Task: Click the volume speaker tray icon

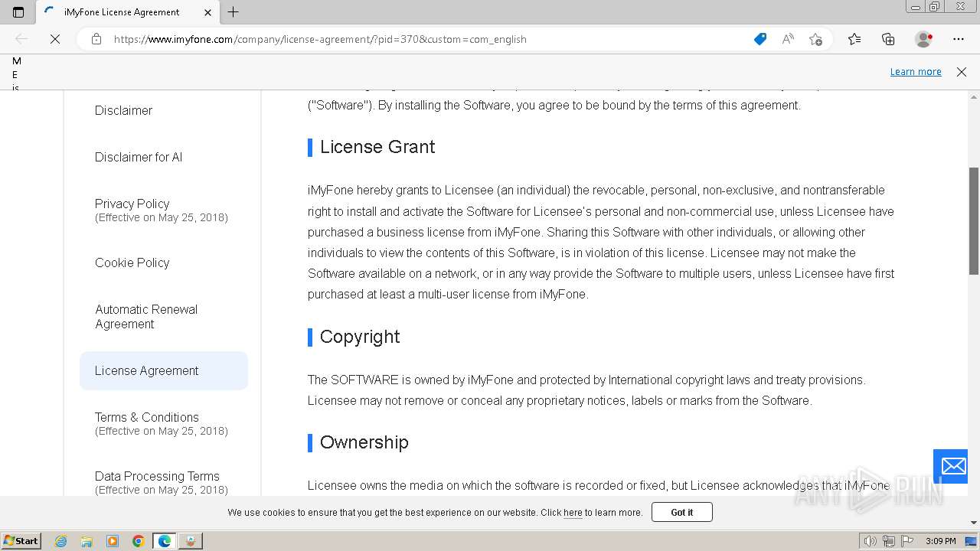Action: pyautogui.click(x=871, y=541)
